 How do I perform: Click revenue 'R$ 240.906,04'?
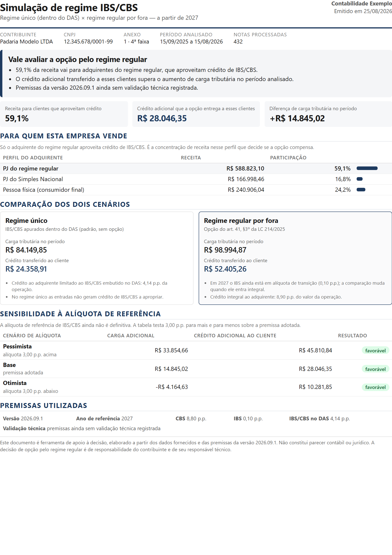pyautogui.click(x=246, y=190)
